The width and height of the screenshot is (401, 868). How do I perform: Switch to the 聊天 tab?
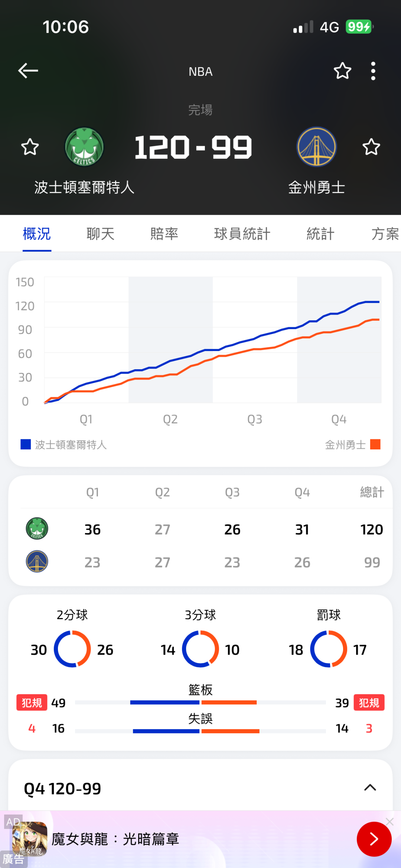click(100, 234)
